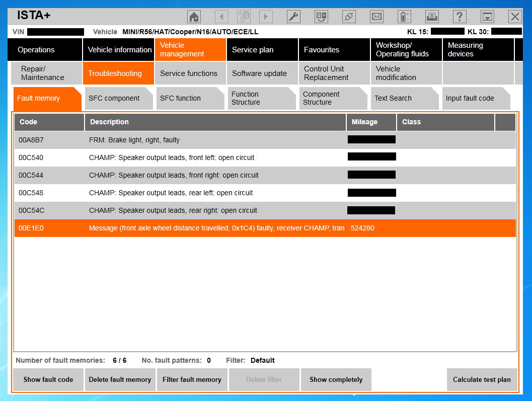The height and width of the screenshot is (401, 532).
Task: Click the battery status icon
Action: 404,17
